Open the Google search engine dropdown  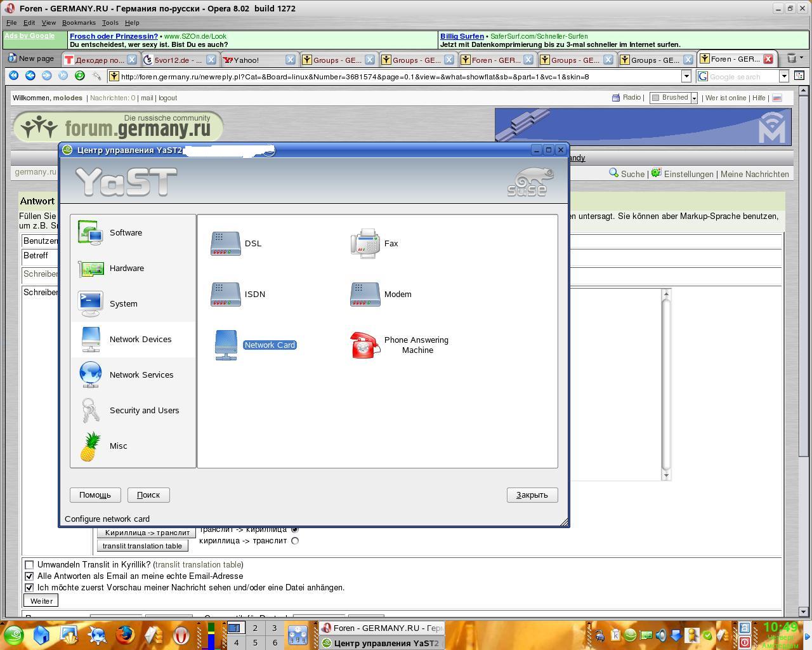[784, 76]
